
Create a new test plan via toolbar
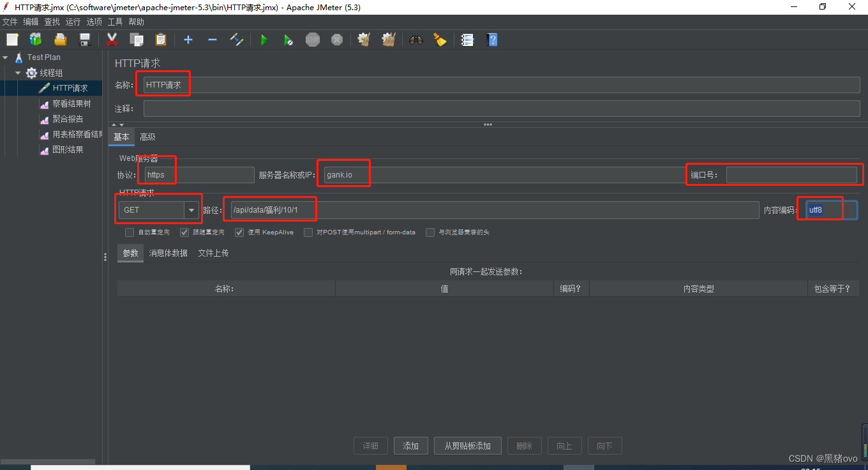coord(12,40)
